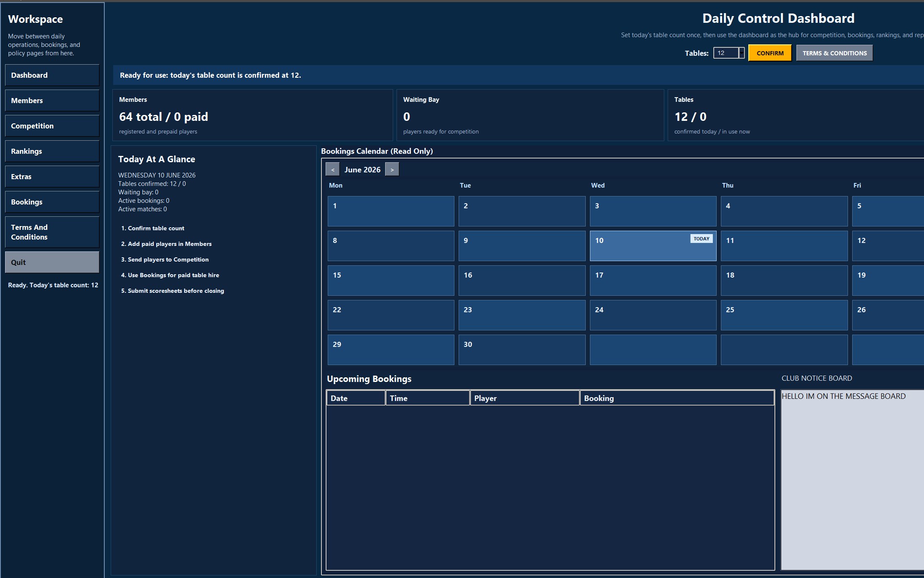Click the Tables value field showing 12
924x578 pixels.
(x=726, y=53)
